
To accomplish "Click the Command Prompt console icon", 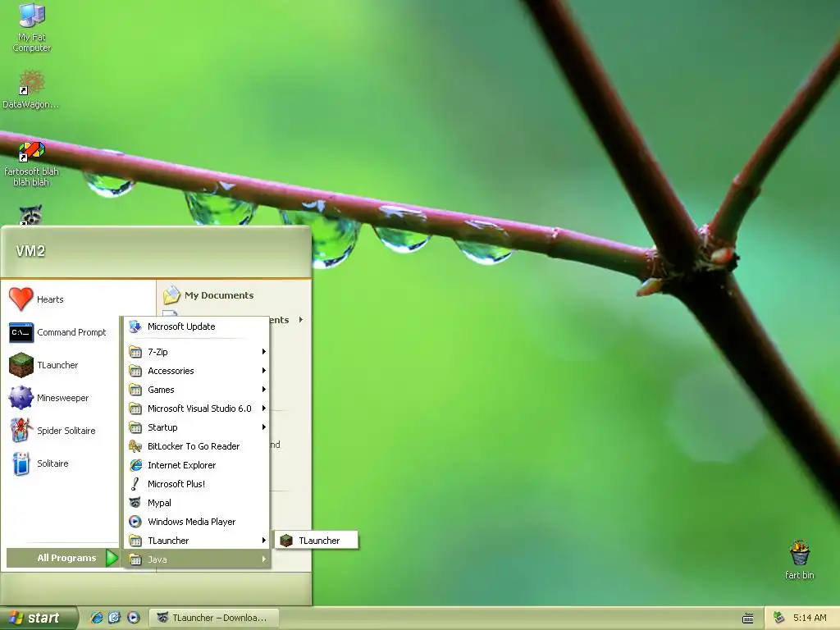I will [x=21, y=333].
